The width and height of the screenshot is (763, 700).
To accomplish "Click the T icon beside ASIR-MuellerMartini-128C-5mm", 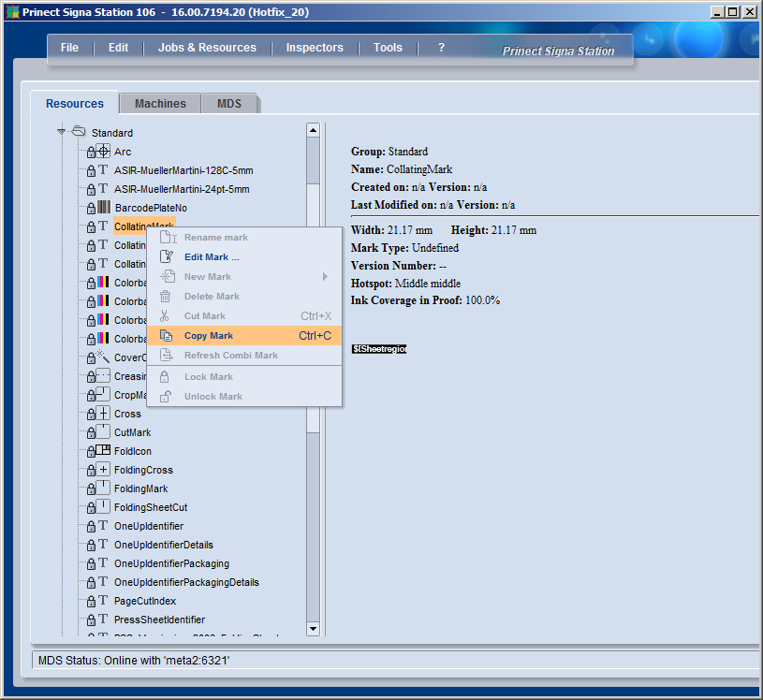I will click(103, 169).
